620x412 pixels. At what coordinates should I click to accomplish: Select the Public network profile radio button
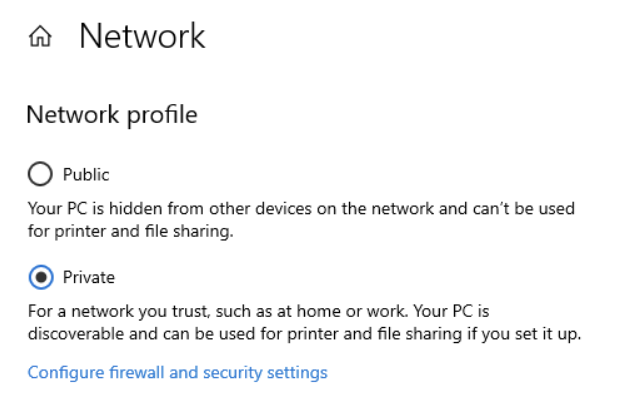[40, 175]
